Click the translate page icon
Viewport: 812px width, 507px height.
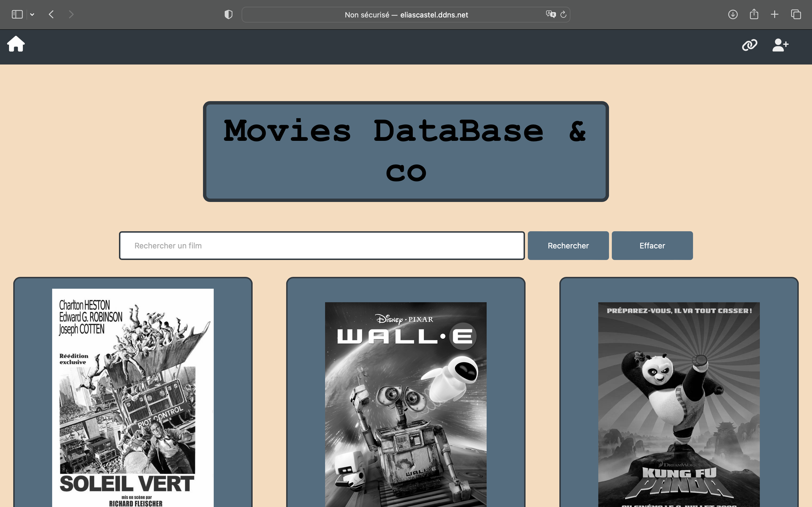click(x=551, y=14)
